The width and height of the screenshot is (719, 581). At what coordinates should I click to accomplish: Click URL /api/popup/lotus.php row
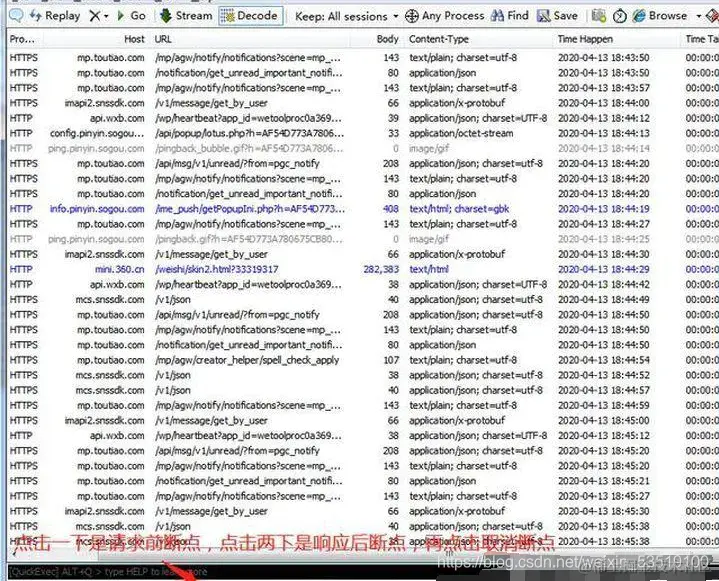(249, 133)
